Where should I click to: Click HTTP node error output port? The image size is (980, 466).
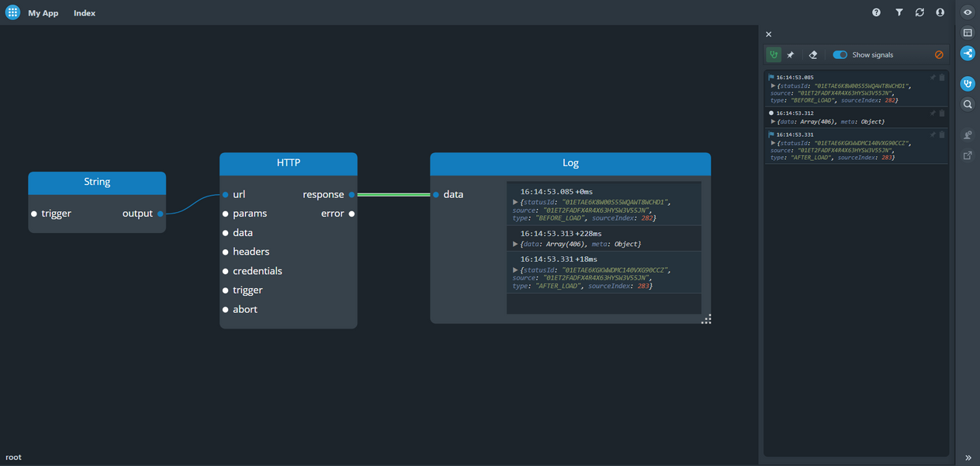coord(351,214)
